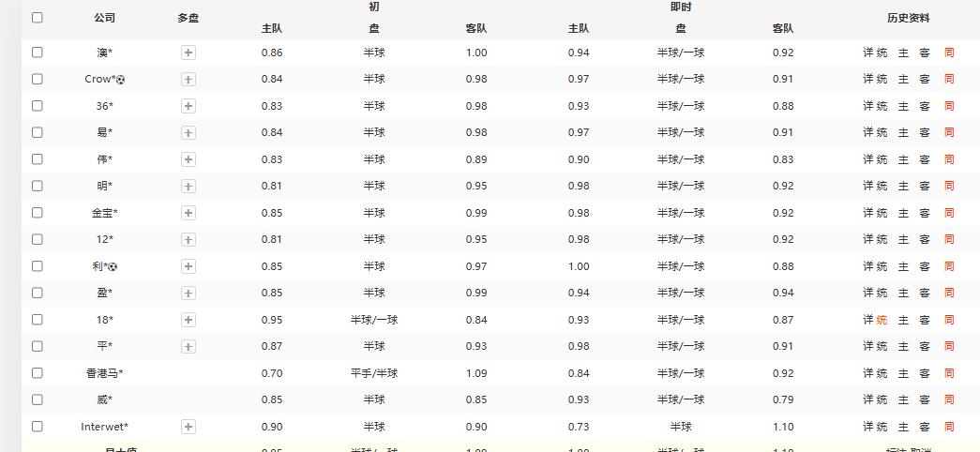The height and width of the screenshot is (452, 980).
Task: Click red 同 link in 12* row
Action: point(949,240)
